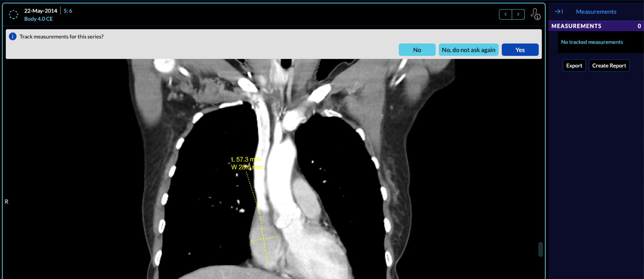Collapse the right Measurements side panel

pyautogui.click(x=559, y=12)
